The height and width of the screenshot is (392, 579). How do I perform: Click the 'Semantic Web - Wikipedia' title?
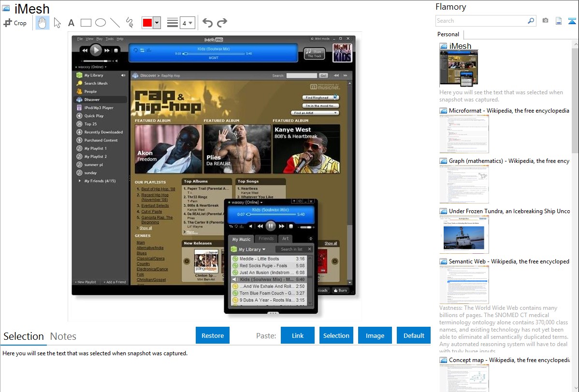[x=509, y=261]
